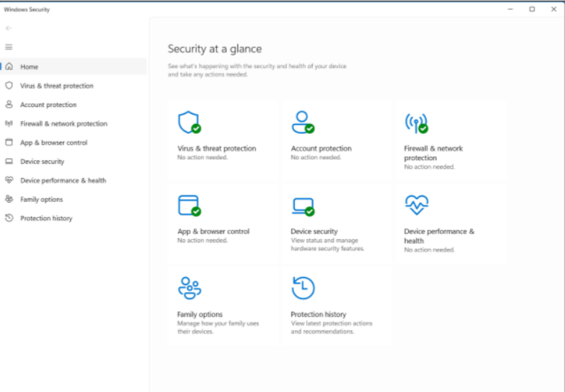
Task: Open Virus & threat protection in the sidebar
Action: [56, 86]
